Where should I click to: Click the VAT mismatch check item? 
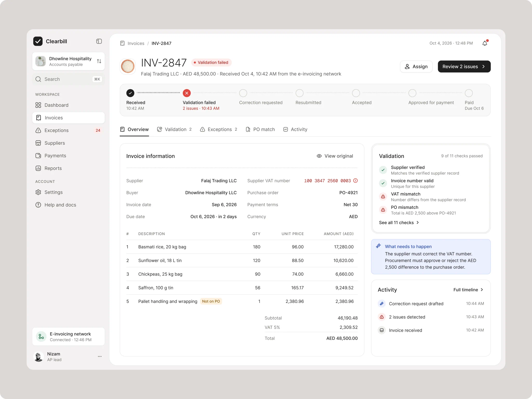(431, 197)
